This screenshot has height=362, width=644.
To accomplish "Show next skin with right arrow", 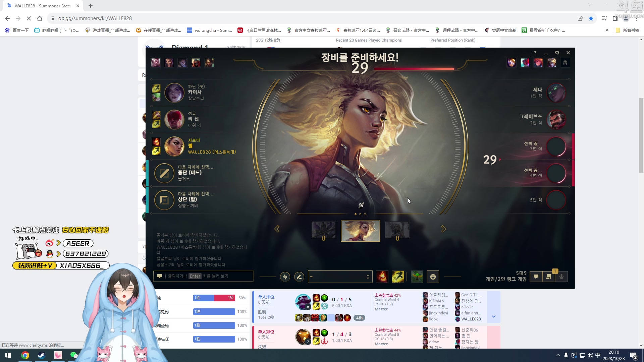I will coord(443,229).
